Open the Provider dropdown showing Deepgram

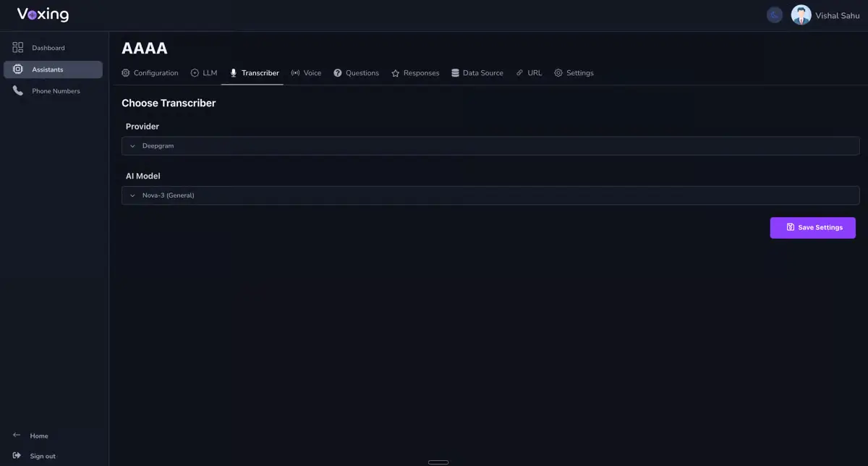tap(491, 145)
